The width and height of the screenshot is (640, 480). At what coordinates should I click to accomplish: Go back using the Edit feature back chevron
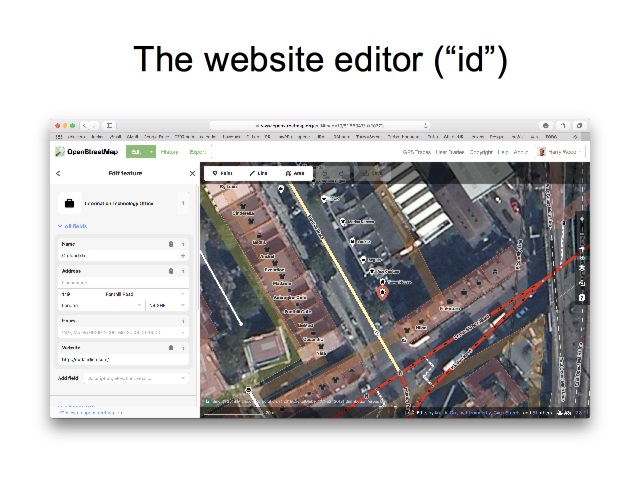58,173
